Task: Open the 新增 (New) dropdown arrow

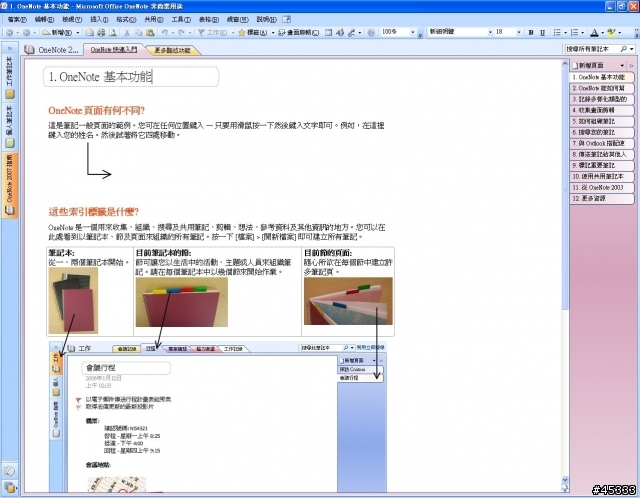Action: pos(78,32)
